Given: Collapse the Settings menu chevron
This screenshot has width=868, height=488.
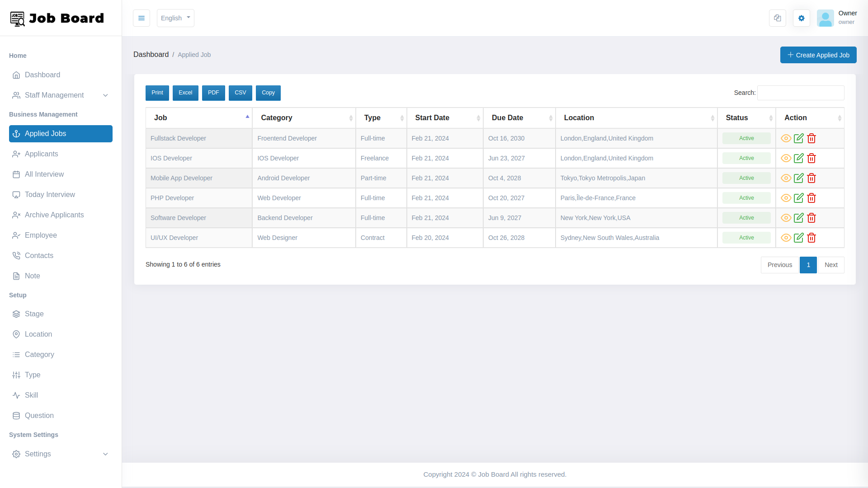Looking at the screenshot, I should 105,454.
